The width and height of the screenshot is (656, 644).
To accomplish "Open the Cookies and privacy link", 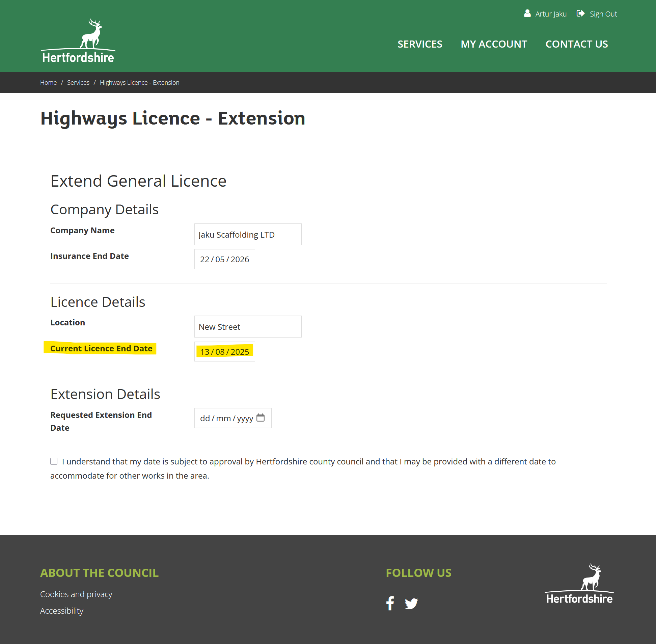I will [x=76, y=594].
